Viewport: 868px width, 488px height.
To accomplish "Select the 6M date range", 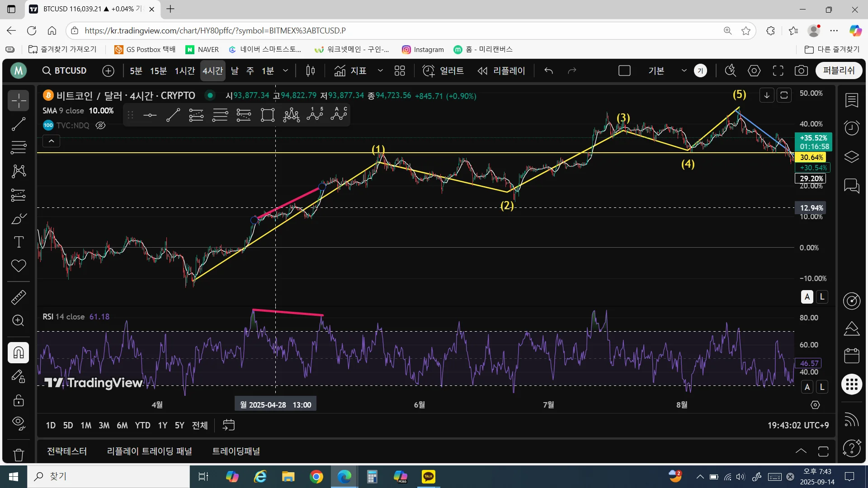I will coord(122,425).
